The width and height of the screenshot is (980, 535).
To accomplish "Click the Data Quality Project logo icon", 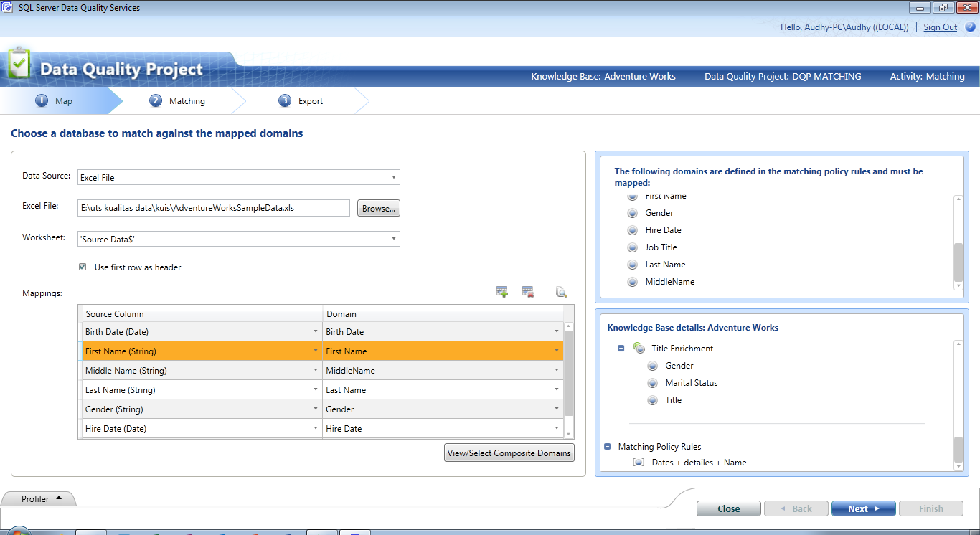I will pyautogui.click(x=19, y=64).
